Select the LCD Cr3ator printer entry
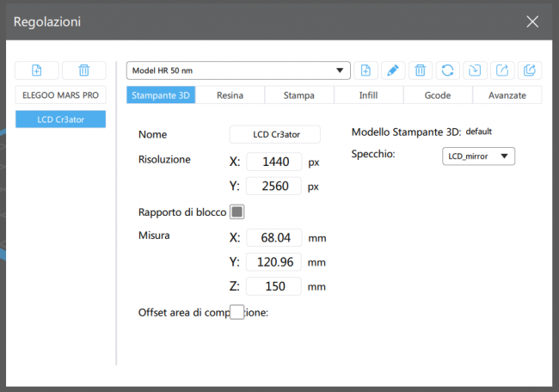 [x=60, y=119]
